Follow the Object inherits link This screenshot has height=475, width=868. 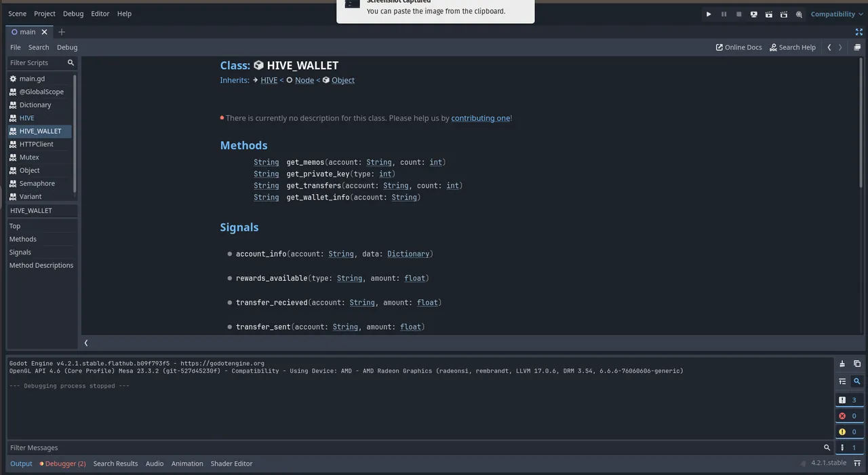343,80
